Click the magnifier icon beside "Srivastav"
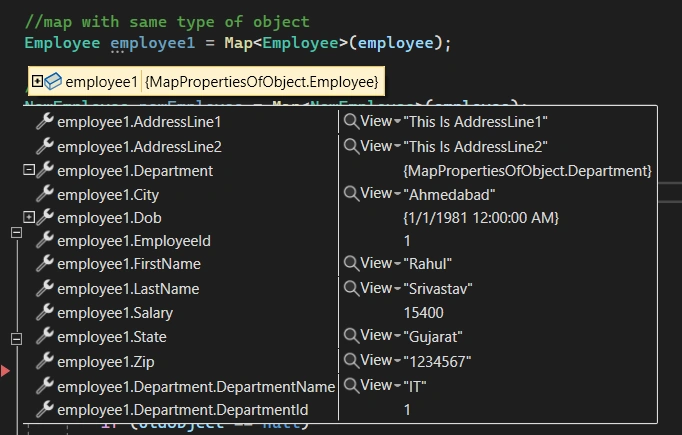The image size is (682, 435). tap(351, 288)
